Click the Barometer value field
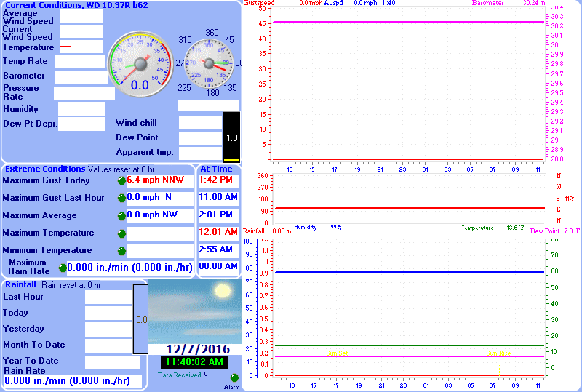582x392 pixels. pos(81,77)
